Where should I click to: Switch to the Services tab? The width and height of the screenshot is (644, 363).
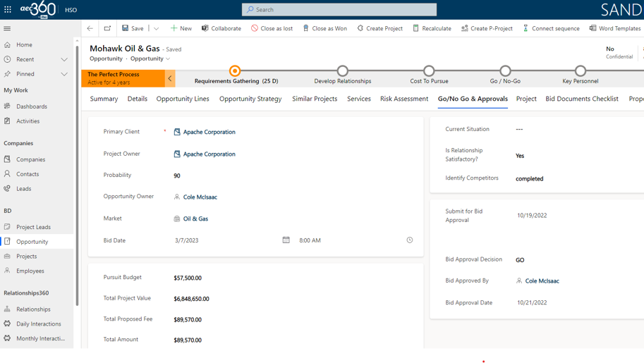pyautogui.click(x=359, y=99)
